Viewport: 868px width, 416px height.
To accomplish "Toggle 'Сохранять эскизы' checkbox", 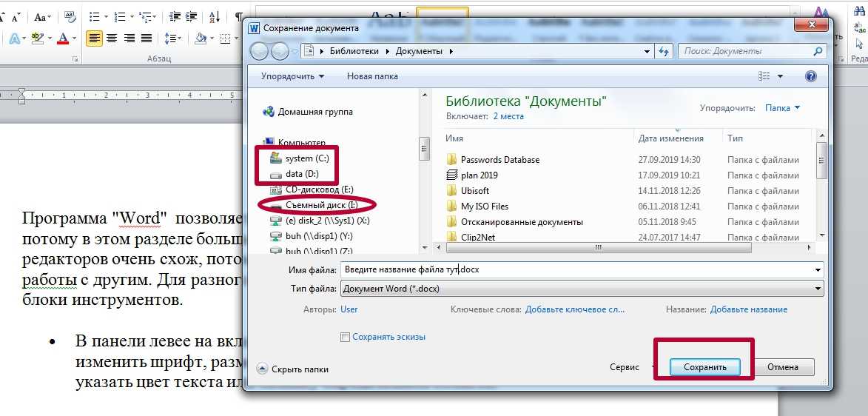I will pos(345,337).
